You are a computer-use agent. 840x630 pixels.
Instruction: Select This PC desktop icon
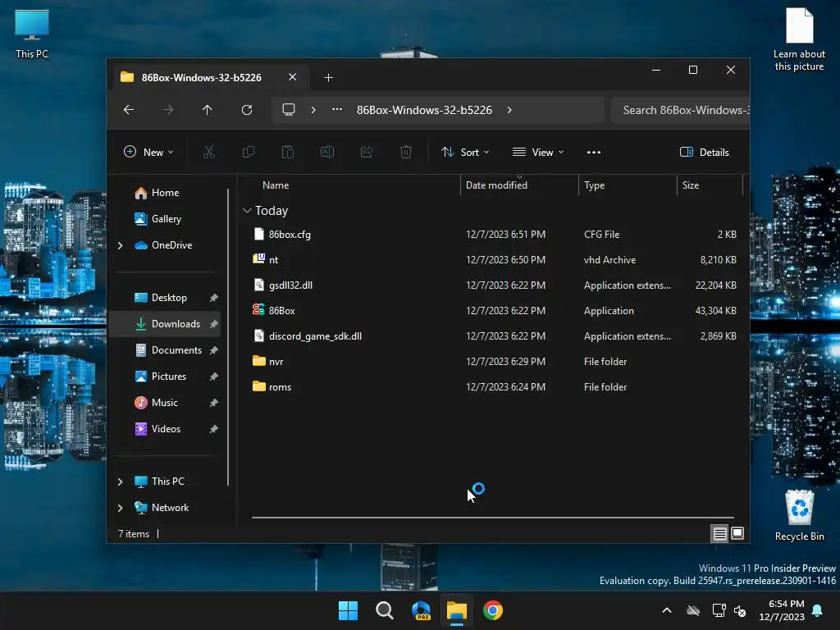(x=32, y=34)
